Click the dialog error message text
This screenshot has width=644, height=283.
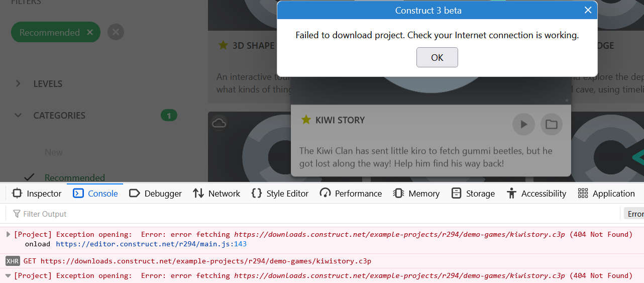(437, 35)
